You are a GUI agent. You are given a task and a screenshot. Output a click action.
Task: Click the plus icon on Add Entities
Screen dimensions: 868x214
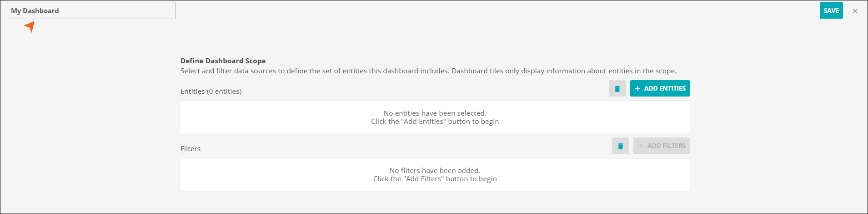(x=637, y=88)
